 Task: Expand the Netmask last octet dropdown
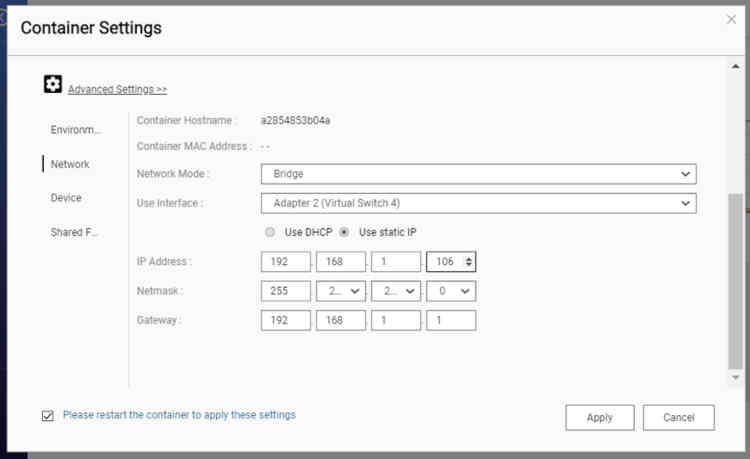(450, 291)
